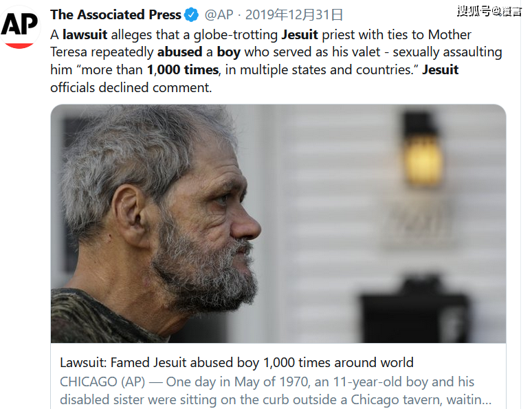The width and height of the screenshot is (532, 409).
Task: Click the @AP handle
Action: (219, 15)
